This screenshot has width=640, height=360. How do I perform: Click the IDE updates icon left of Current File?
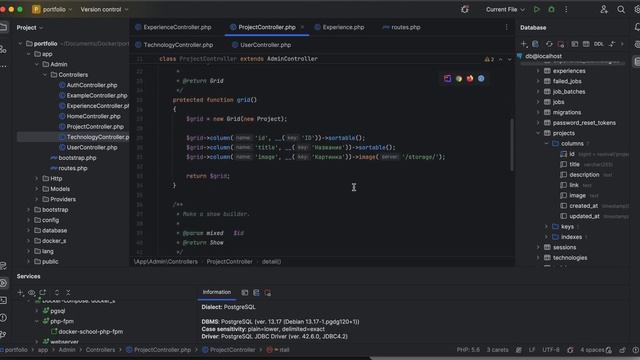tap(465, 9)
